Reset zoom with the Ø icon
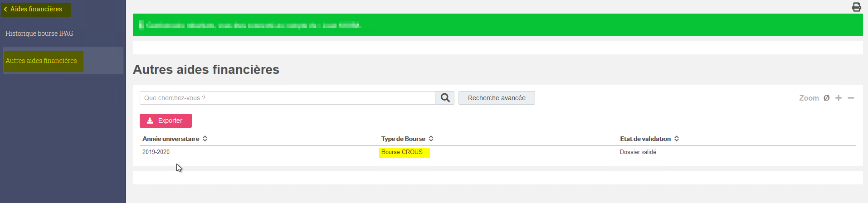 click(826, 98)
